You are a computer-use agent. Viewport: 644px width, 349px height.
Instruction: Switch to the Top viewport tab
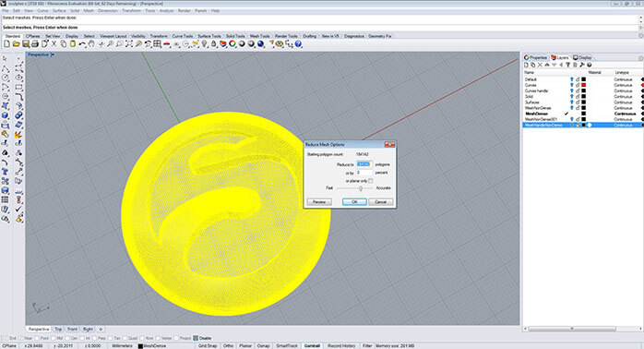coord(58,330)
